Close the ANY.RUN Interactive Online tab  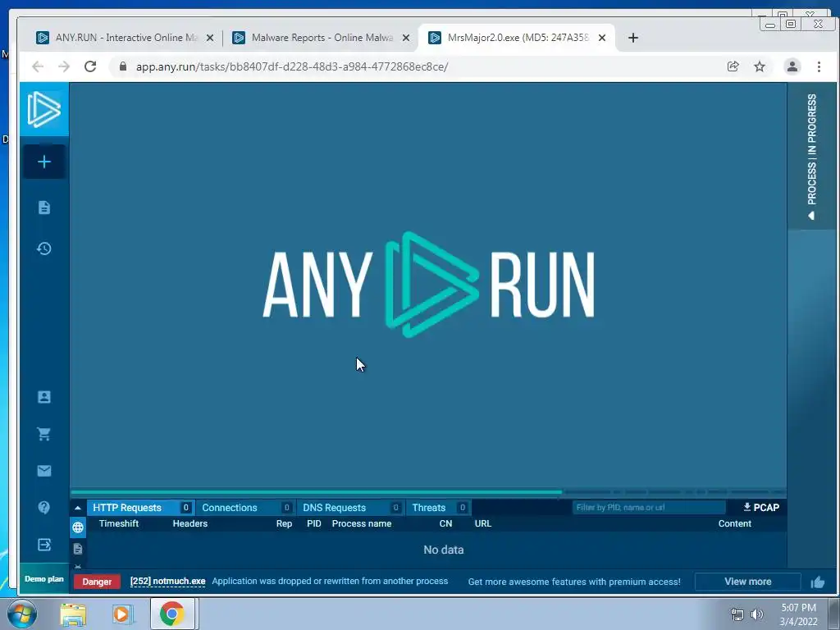pos(210,38)
